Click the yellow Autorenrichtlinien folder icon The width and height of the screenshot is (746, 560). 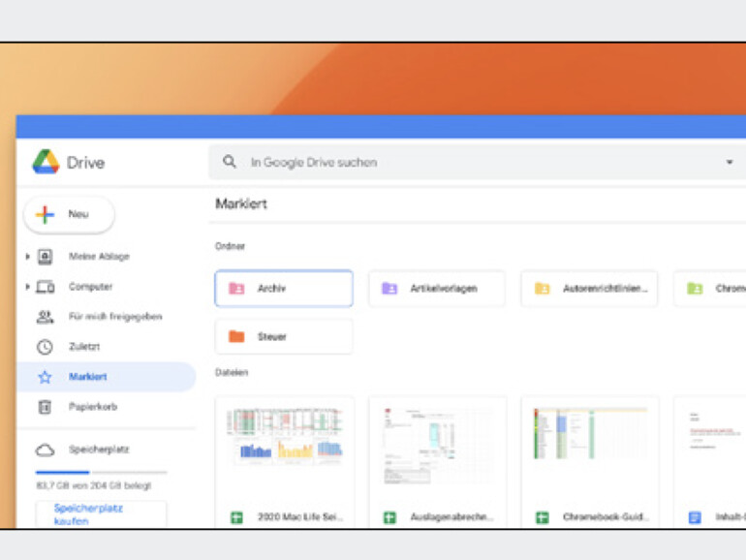542,289
